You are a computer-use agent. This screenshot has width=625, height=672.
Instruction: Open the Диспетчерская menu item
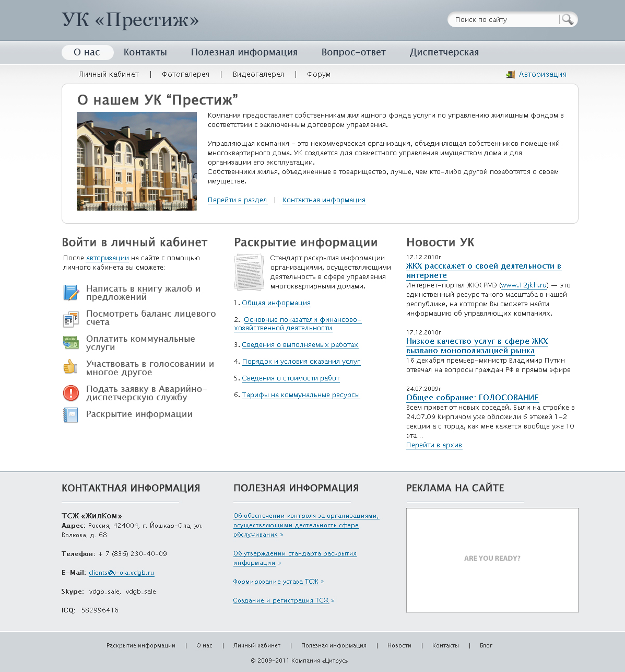click(x=444, y=52)
